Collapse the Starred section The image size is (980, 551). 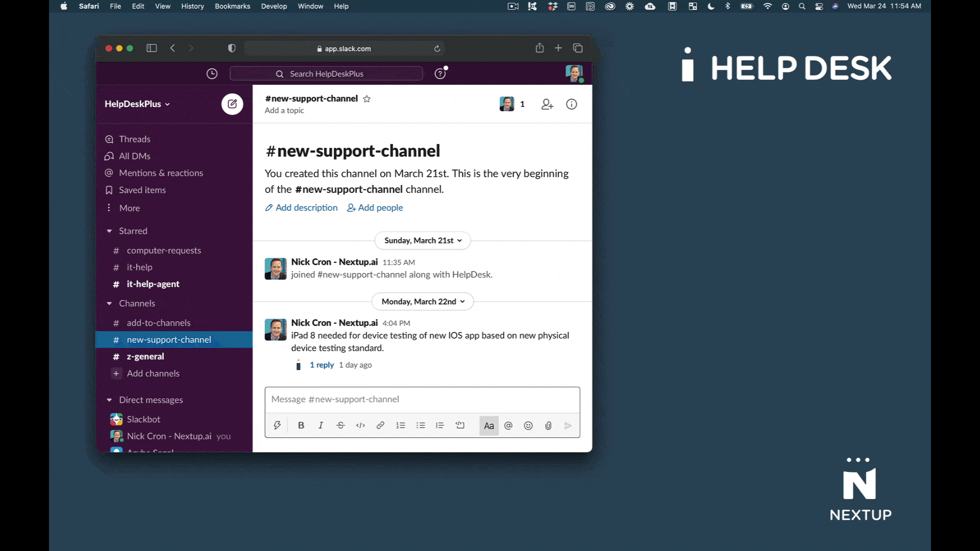click(109, 231)
